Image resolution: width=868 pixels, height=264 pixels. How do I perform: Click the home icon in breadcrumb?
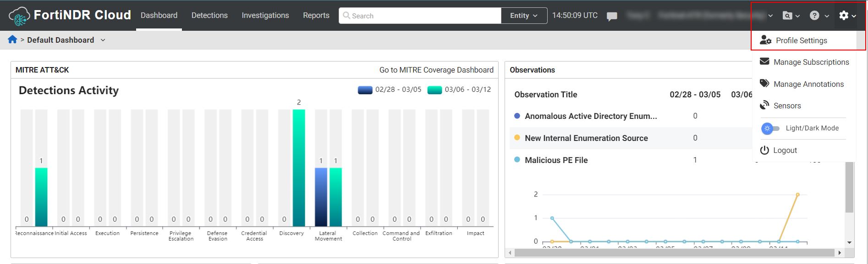click(12, 40)
